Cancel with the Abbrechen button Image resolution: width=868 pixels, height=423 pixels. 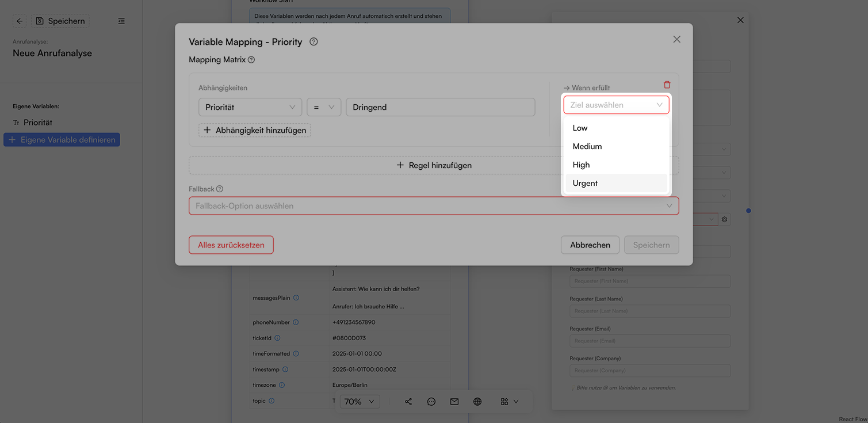pyautogui.click(x=590, y=245)
